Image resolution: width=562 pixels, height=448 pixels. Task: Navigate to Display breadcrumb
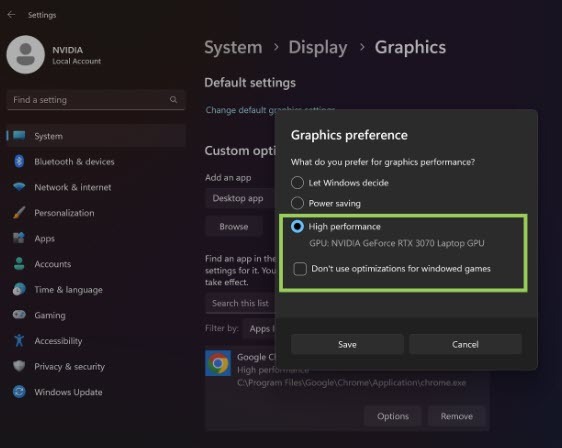click(318, 47)
